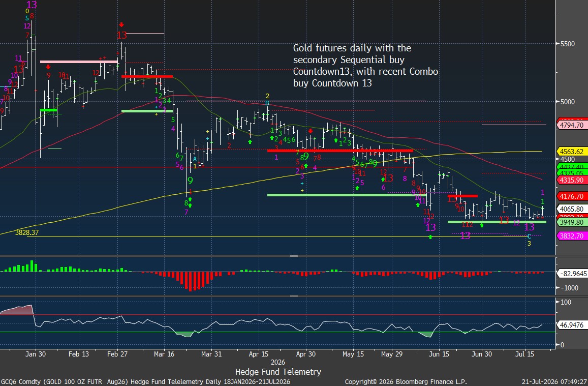This screenshot has width=588, height=386.
Task: Select the green up arrow near Jun 30 low
Action: point(482,225)
